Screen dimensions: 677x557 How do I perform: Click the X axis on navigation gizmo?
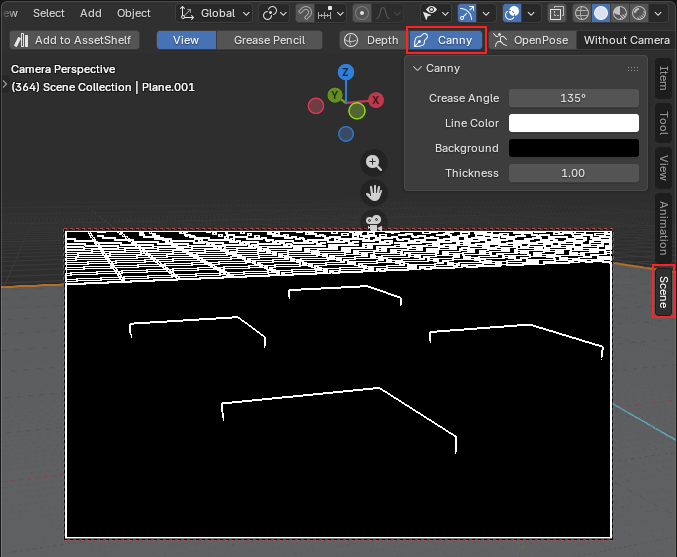click(x=376, y=100)
